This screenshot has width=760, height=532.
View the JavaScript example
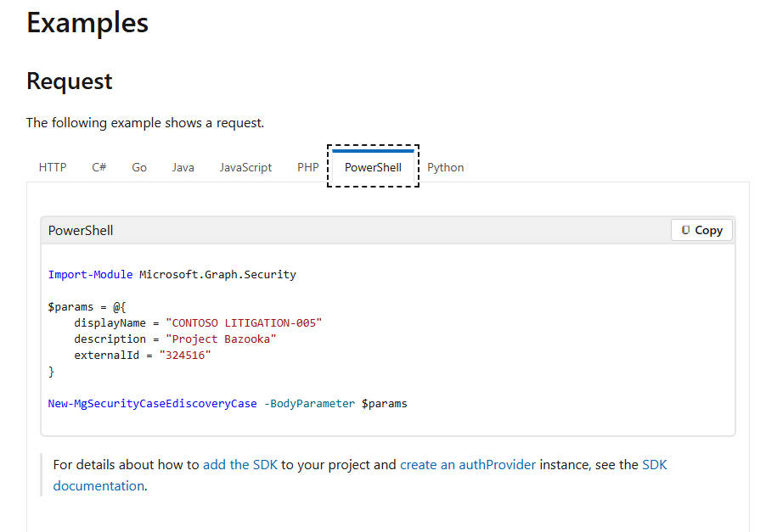pyautogui.click(x=245, y=167)
